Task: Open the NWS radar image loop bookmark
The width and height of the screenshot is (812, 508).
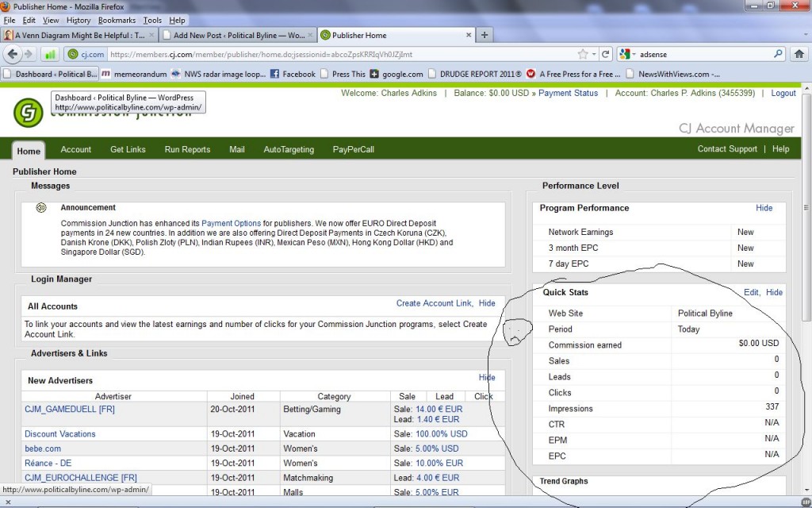Action: 219,74
